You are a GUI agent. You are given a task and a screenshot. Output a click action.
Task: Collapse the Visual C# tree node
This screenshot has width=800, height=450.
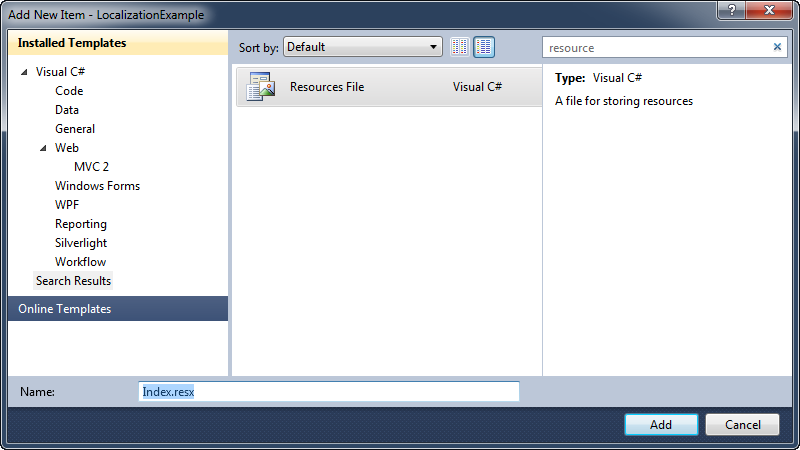(24, 72)
